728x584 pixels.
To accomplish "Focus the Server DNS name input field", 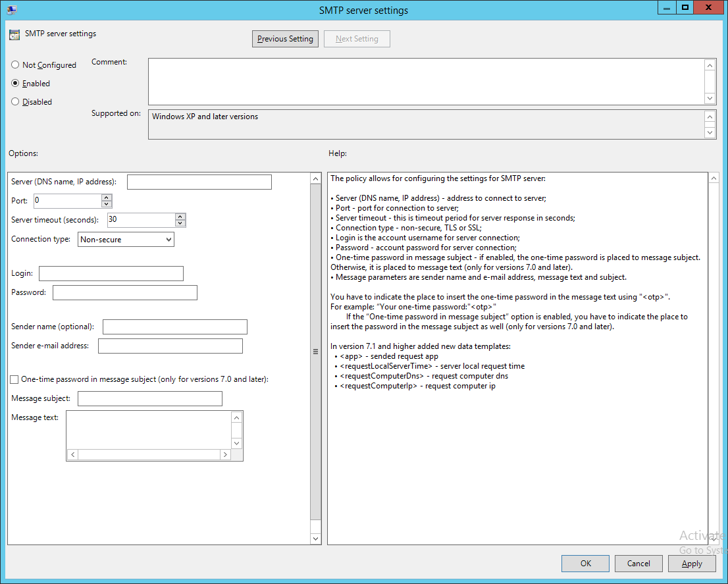I will click(x=199, y=182).
